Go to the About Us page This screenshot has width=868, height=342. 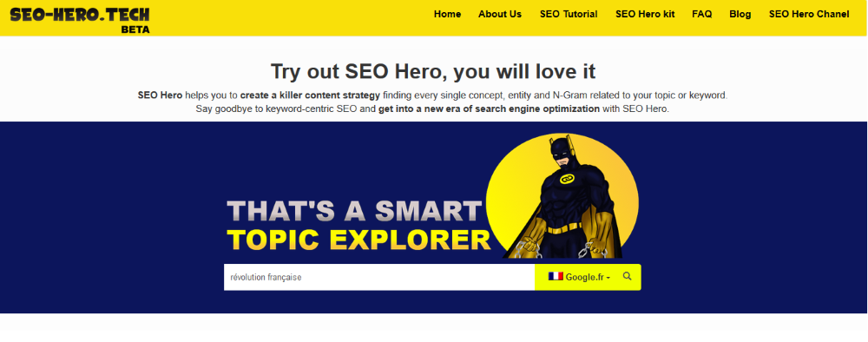(x=500, y=15)
